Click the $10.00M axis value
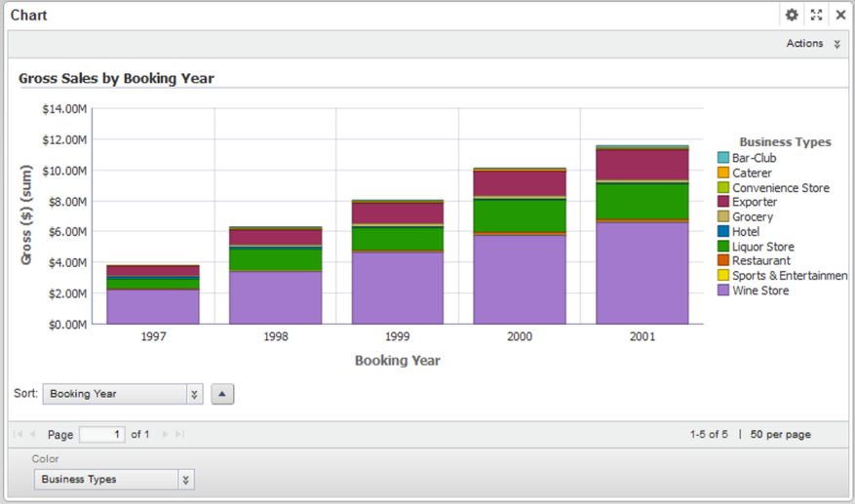Image resolution: width=855 pixels, height=504 pixels. (64, 171)
